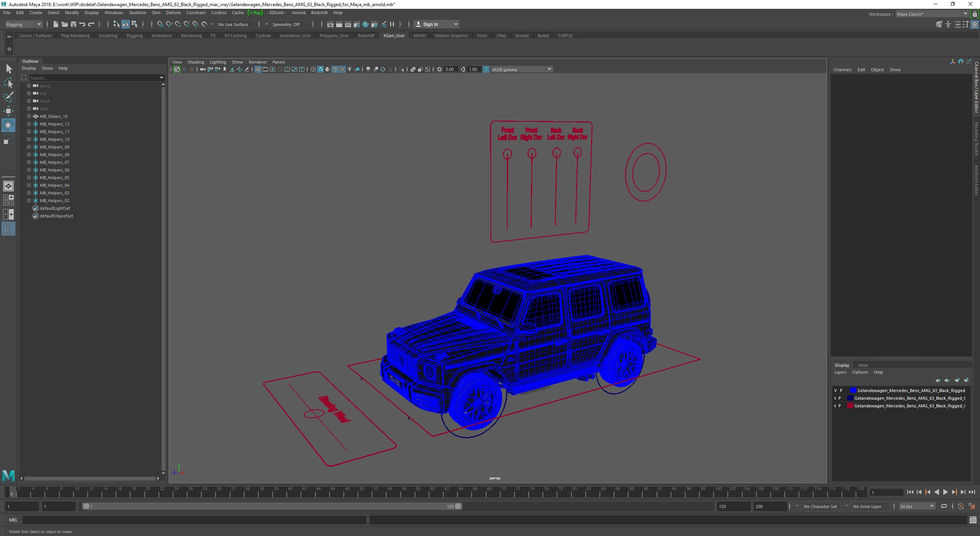Switch to the Arnold shelf tab
This screenshot has width=980, height=536.
522,36
